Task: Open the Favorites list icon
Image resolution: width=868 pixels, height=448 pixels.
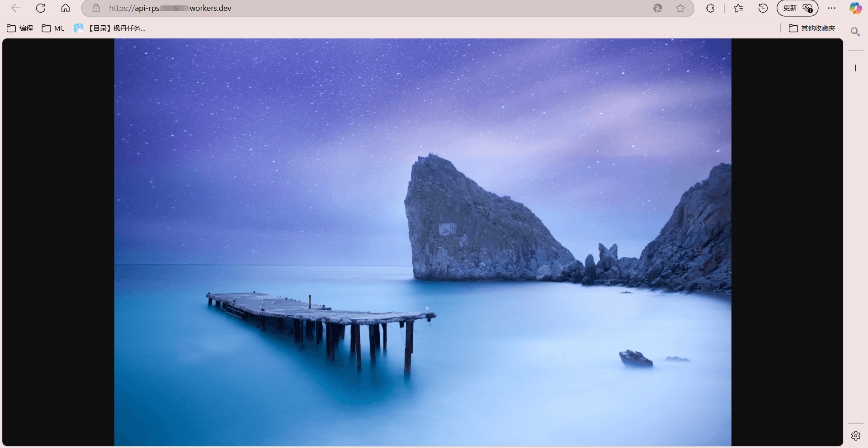Action: [x=738, y=8]
